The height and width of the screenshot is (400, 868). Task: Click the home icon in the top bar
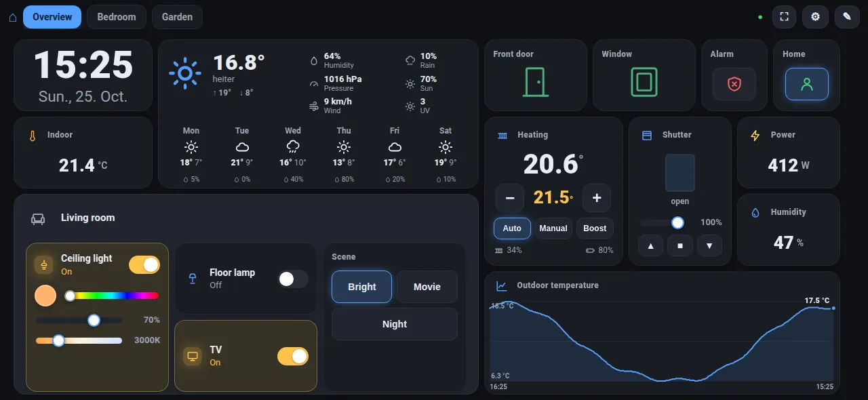click(x=13, y=18)
